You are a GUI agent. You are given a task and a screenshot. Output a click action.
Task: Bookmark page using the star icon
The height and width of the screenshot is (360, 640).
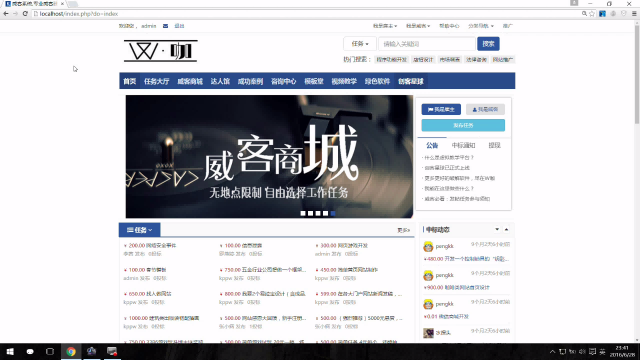[x=592, y=13]
